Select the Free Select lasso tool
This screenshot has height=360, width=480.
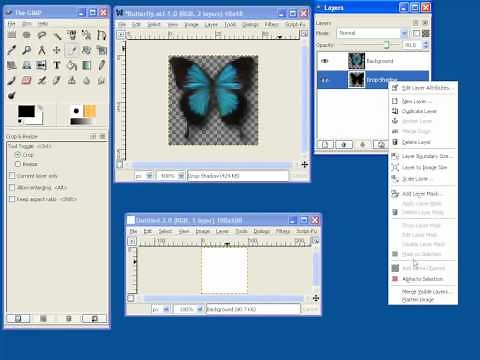pos(42,35)
